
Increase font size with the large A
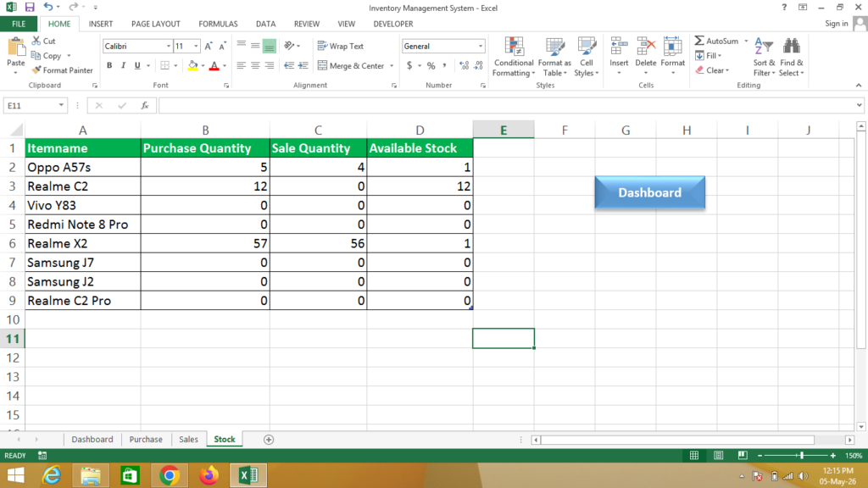coord(209,47)
